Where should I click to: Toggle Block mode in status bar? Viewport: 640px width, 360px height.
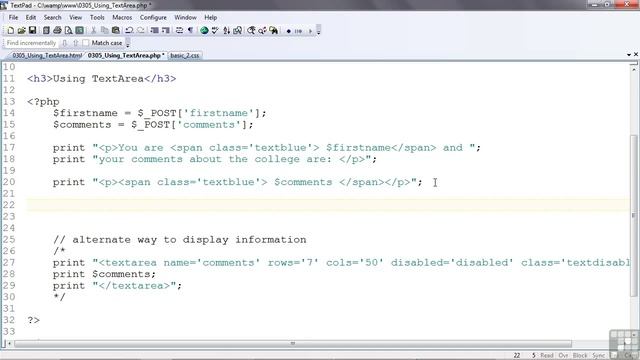point(580,356)
